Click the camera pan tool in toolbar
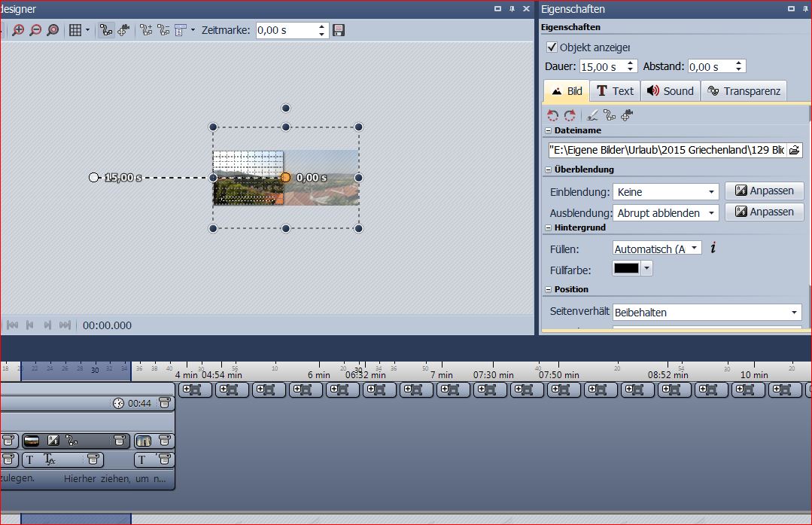 (x=123, y=30)
